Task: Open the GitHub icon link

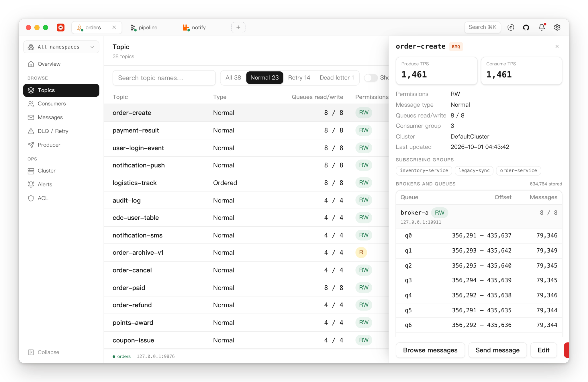Action: tap(526, 27)
